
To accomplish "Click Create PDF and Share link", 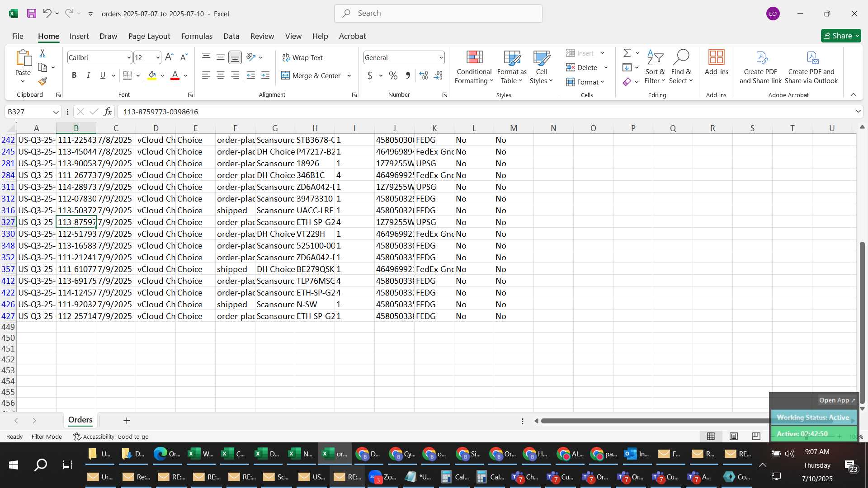I will point(760,67).
